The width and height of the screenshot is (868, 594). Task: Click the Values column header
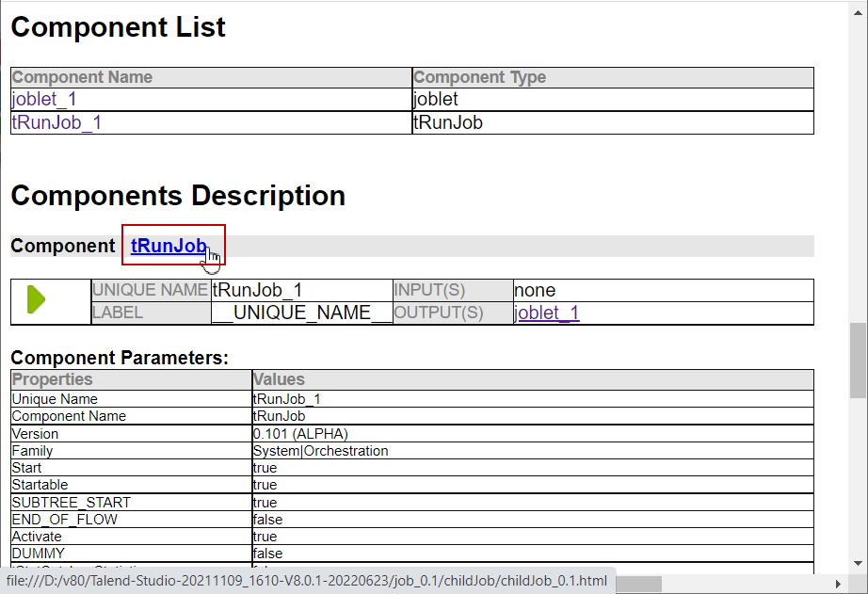pyautogui.click(x=280, y=379)
